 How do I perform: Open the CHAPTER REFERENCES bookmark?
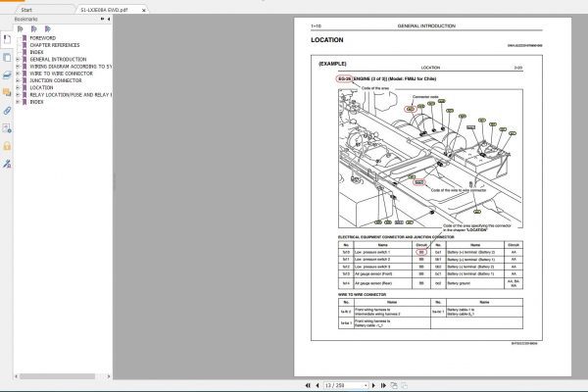point(55,45)
